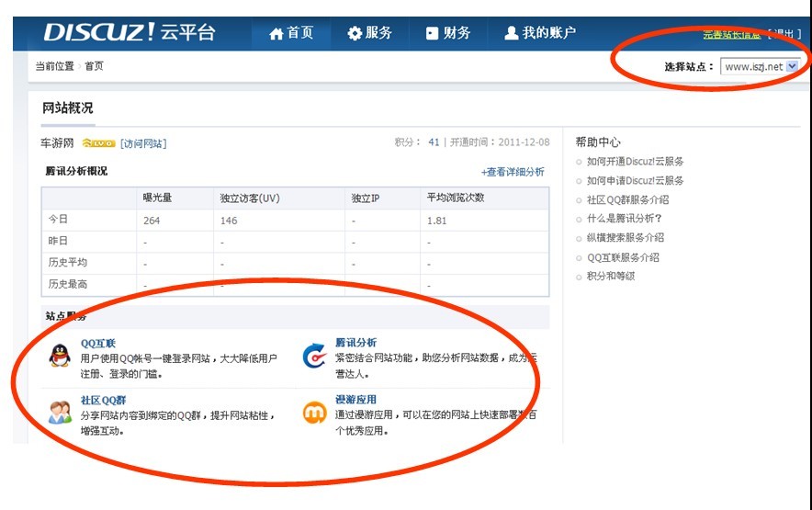Open the 我的账户 navigation tab

tap(540, 33)
